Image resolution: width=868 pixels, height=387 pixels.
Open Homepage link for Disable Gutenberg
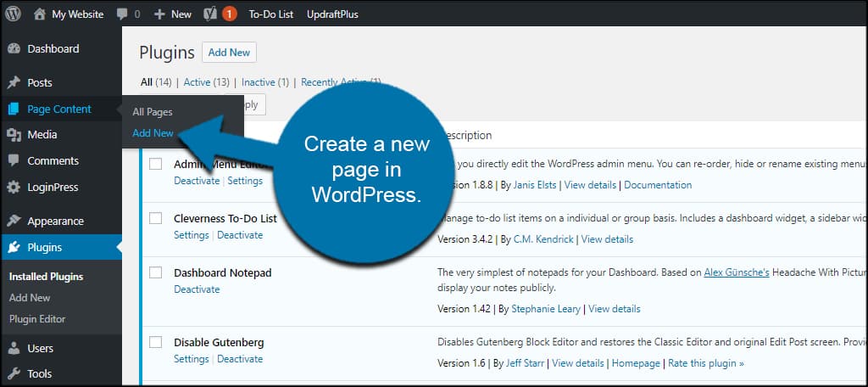(x=636, y=363)
